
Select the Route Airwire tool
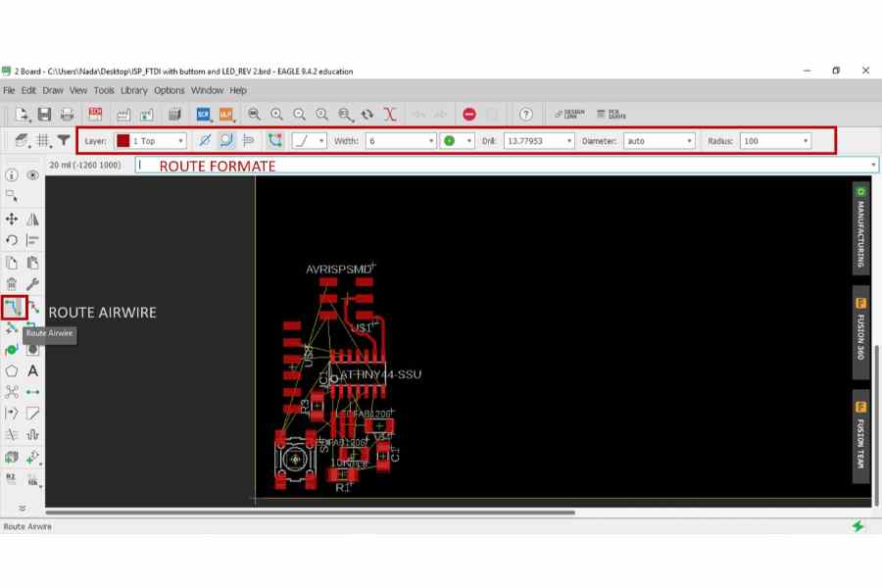pyautogui.click(x=13, y=307)
